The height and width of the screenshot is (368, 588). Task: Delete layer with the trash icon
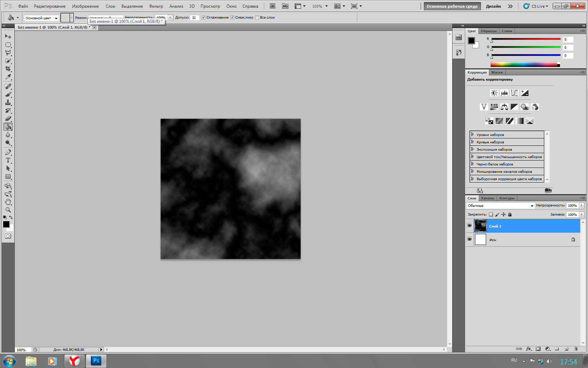click(576, 349)
